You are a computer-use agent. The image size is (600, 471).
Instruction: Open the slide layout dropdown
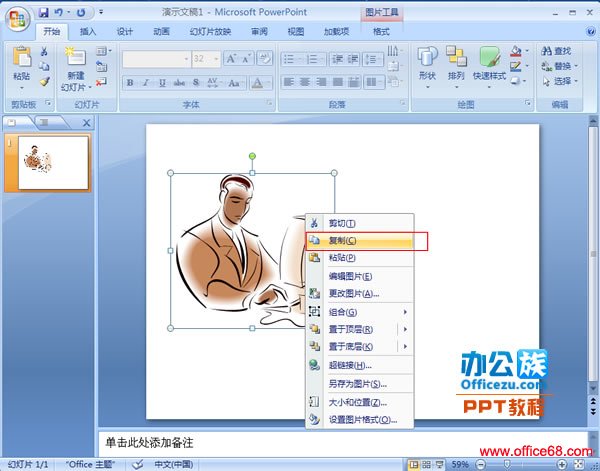coord(104,51)
